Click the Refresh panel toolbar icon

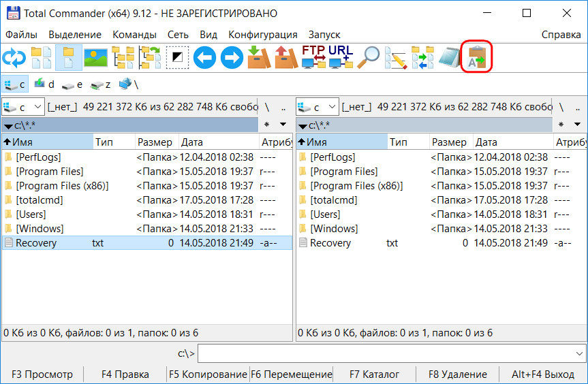(14, 58)
